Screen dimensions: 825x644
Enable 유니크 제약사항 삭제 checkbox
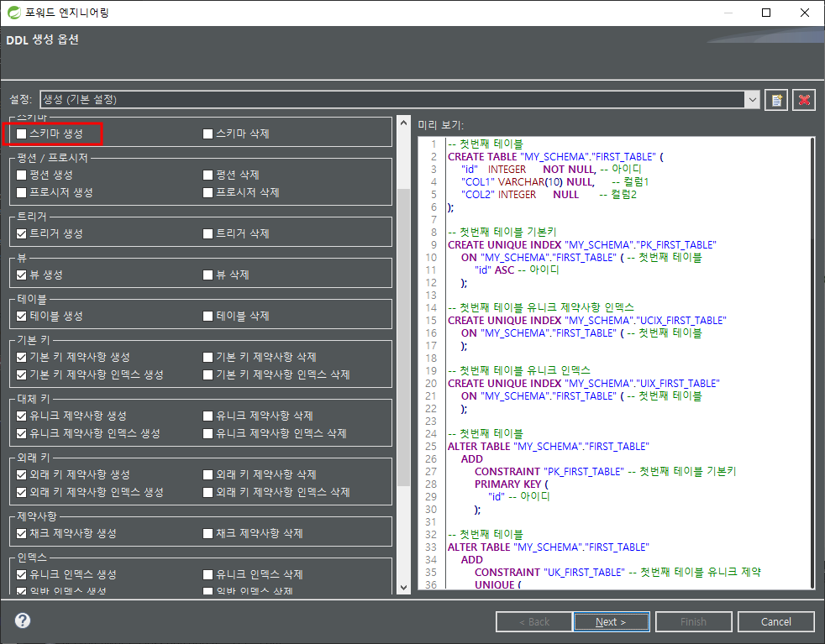208,416
